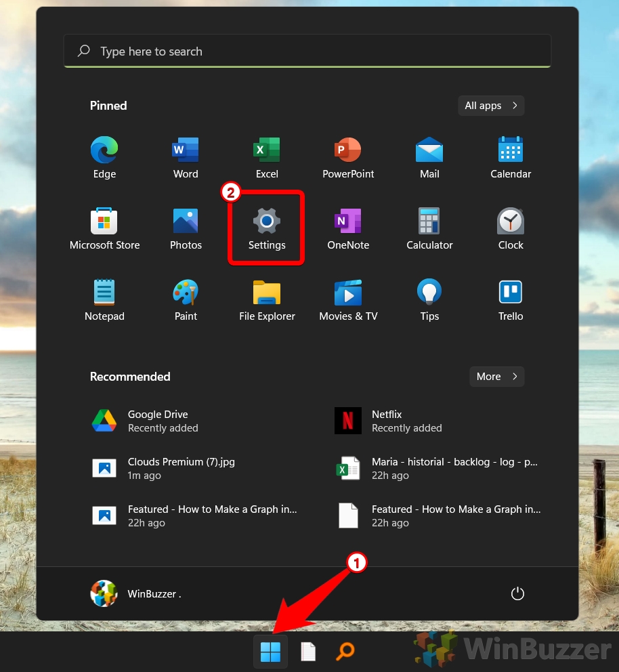Open Microsoft Store

104,228
